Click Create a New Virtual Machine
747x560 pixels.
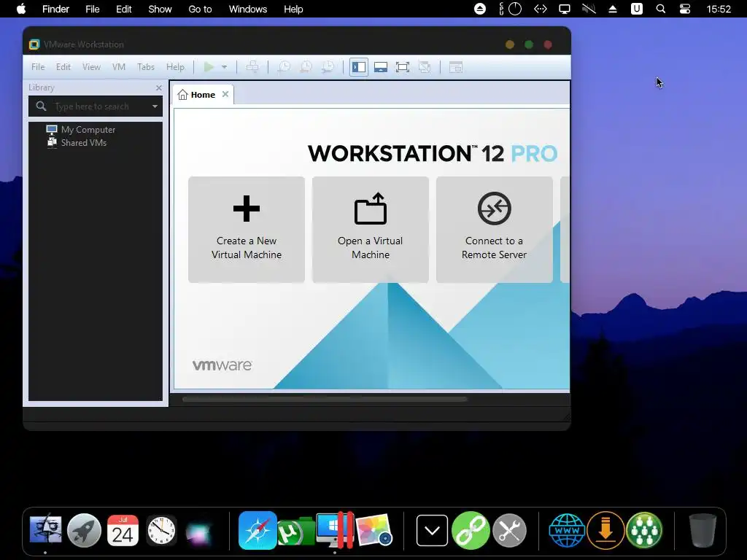pyautogui.click(x=247, y=230)
